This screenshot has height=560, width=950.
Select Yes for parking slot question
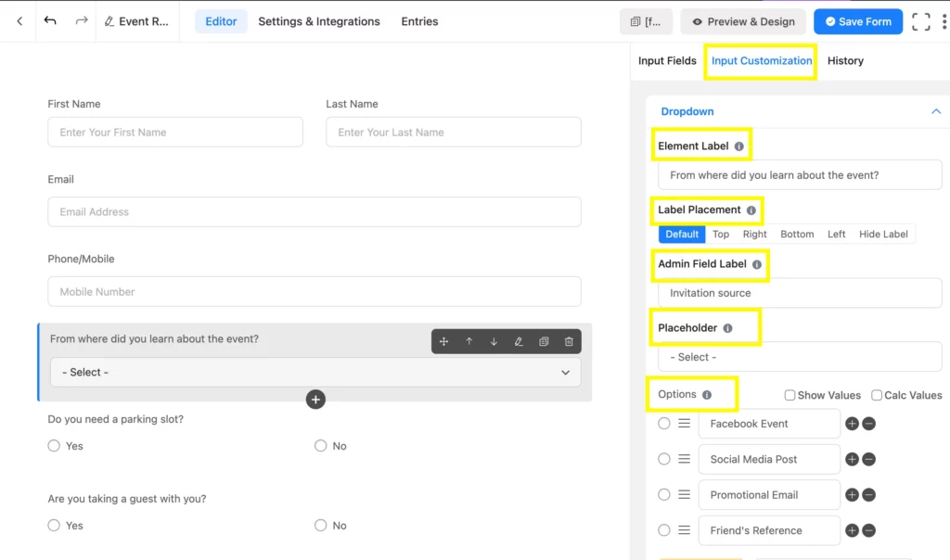(54, 446)
